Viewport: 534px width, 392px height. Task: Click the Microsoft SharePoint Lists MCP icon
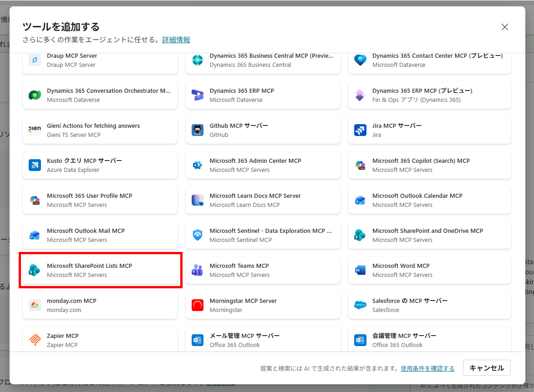tap(35, 271)
